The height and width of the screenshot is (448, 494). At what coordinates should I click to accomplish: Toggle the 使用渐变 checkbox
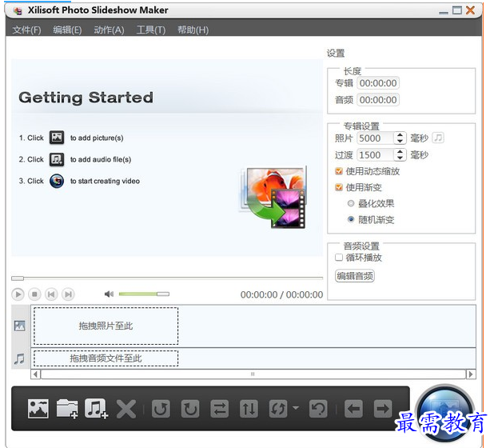click(339, 187)
